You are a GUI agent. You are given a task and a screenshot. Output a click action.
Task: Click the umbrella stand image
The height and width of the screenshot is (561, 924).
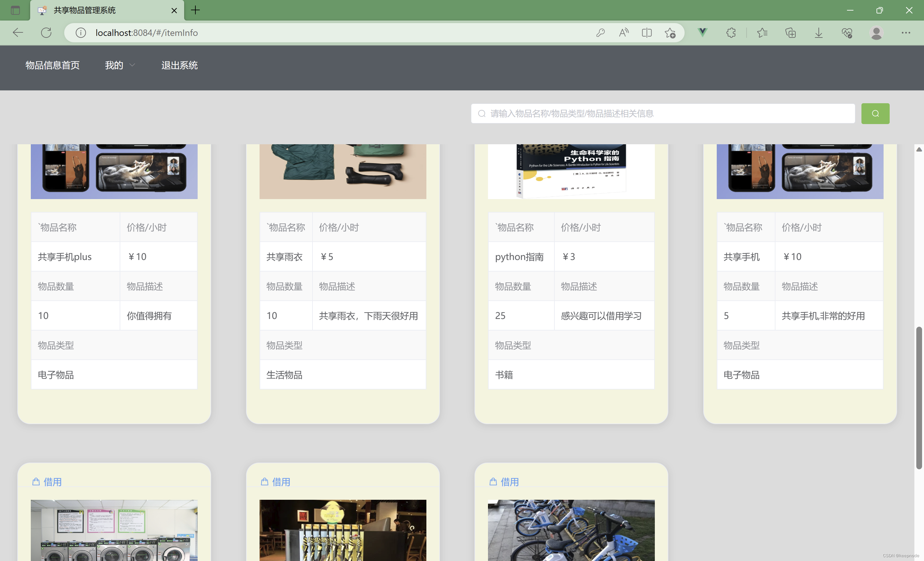pos(343,530)
